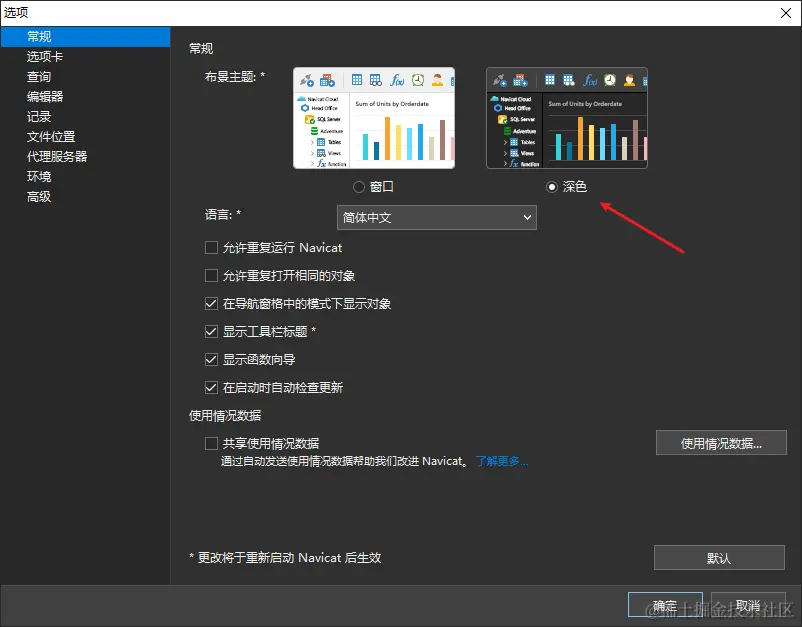This screenshot has width=802, height=627.
Task: Choose the 深色 dark theme radio button
Action: pyautogui.click(x=551, y=187)
